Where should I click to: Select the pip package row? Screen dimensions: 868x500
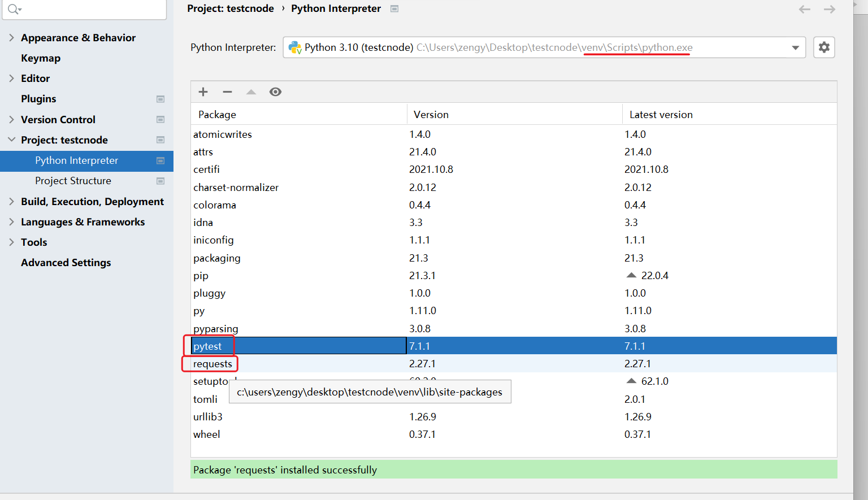(514, 276)
